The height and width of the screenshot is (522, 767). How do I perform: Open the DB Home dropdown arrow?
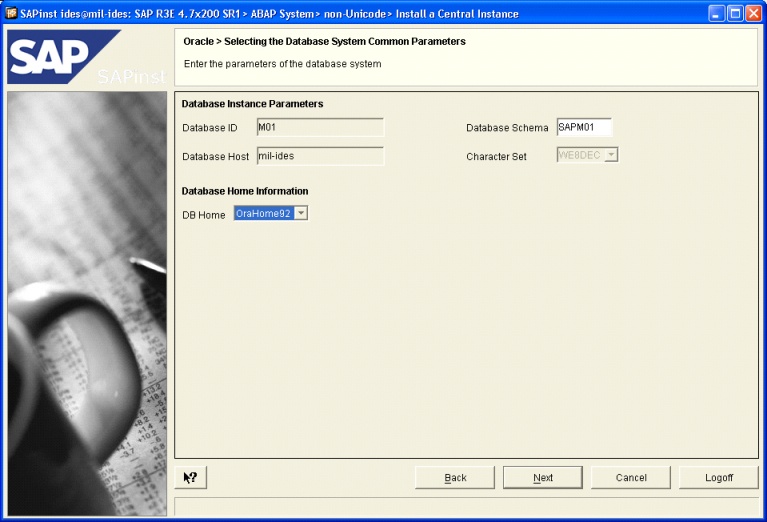click(301, 213)
